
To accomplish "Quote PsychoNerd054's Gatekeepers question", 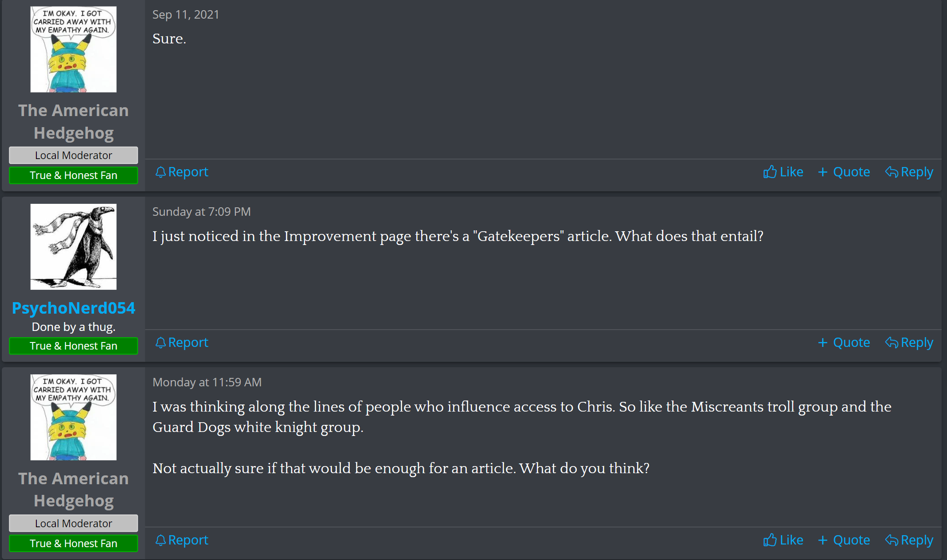I will coord(844,342).
